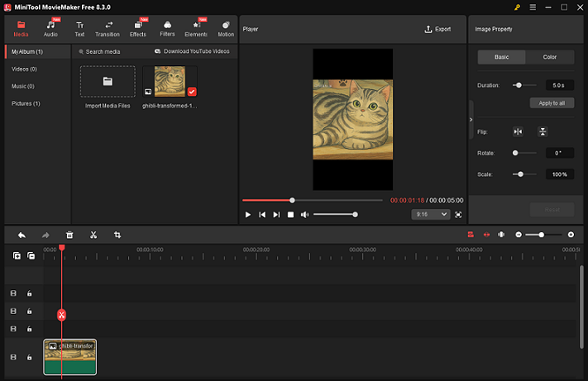
Task: Adjust the player volume slider
Action: tap(335, 215)
